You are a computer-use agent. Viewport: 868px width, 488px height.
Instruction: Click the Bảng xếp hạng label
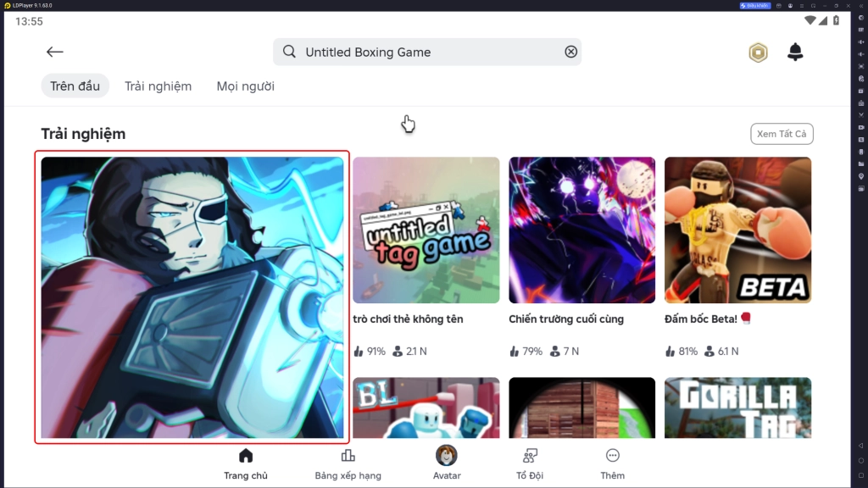(348, 476)
